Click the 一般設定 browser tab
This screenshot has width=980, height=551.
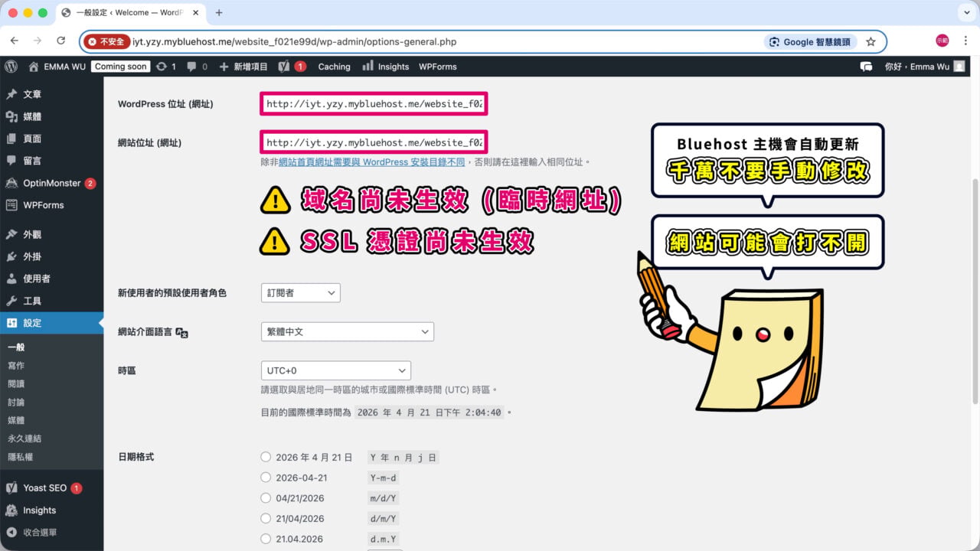coord(129,13)
